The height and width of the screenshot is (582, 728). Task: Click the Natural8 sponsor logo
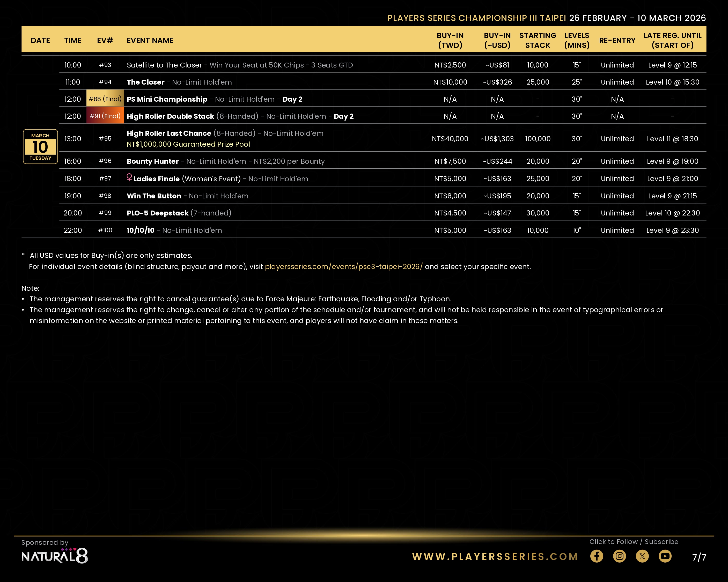[55, 556]
